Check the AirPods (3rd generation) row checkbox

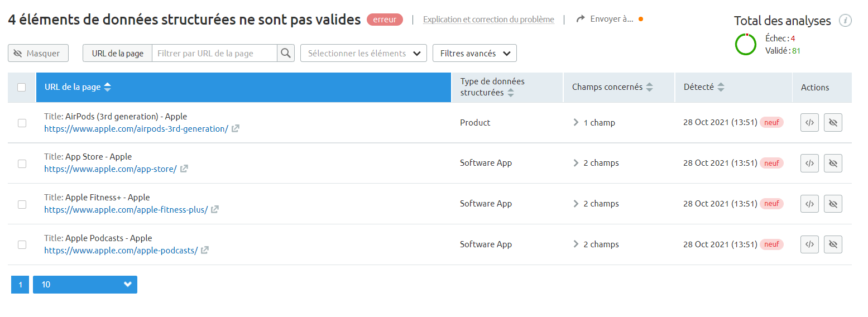point(22,123)
